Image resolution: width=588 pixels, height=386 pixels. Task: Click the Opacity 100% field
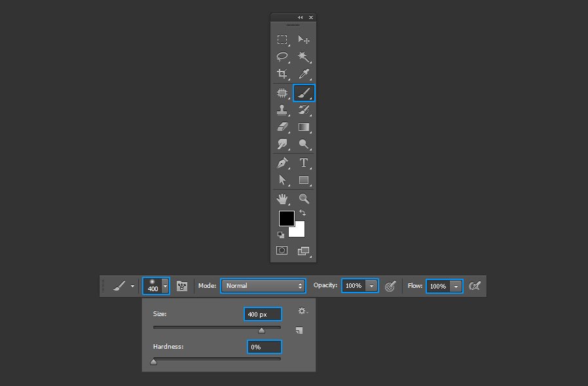(354, 286)
